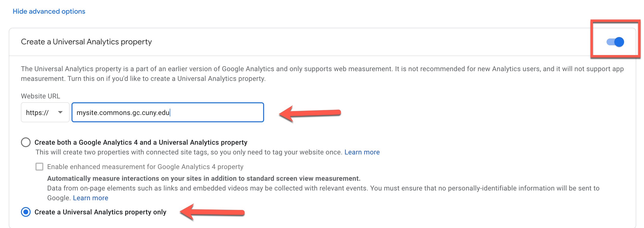This screenshot has height=228, width=644.
Task: Focus the Website URL text field
Action: click(168, 112)
